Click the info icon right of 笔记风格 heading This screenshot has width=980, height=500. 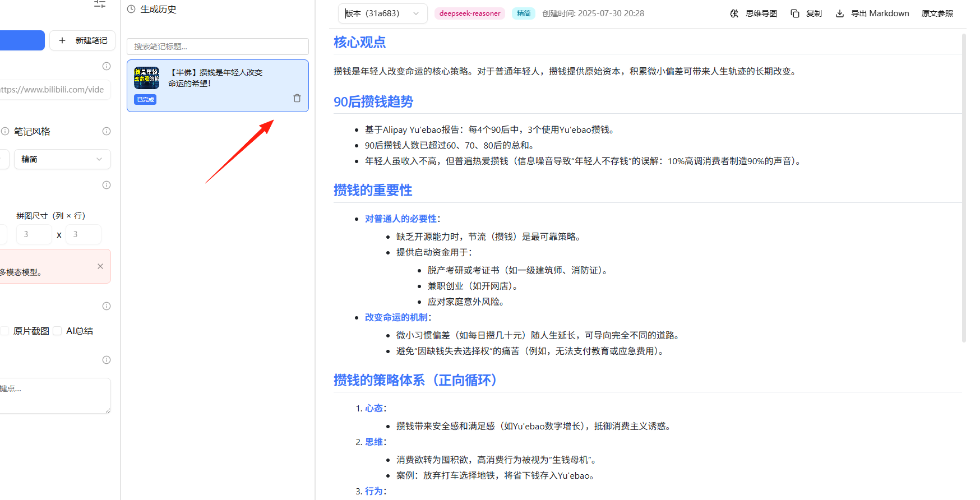pos(107,131)
